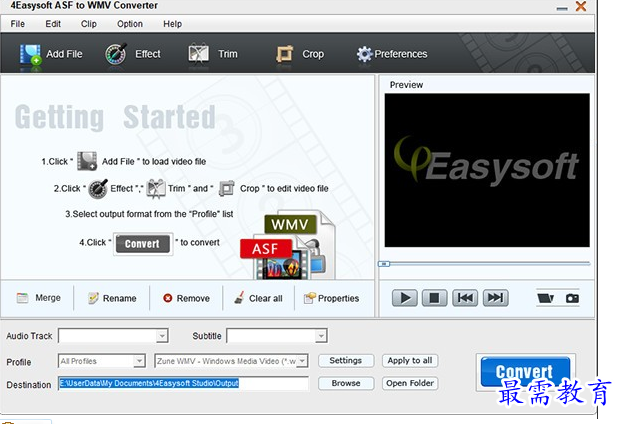This screenshot has height=424, width=620.
Task: Open the Crop tool icon
Action: click(x=284, y=54)
